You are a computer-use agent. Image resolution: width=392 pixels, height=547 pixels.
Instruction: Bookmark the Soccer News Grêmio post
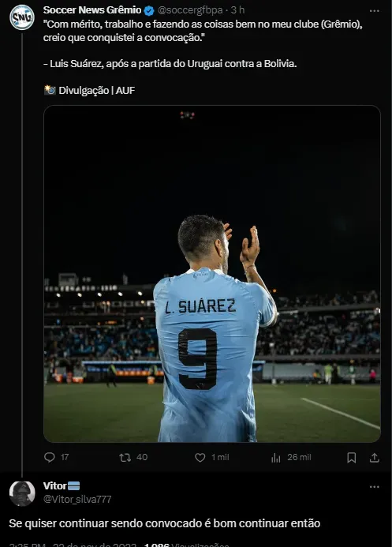click(x=352, y=458)
